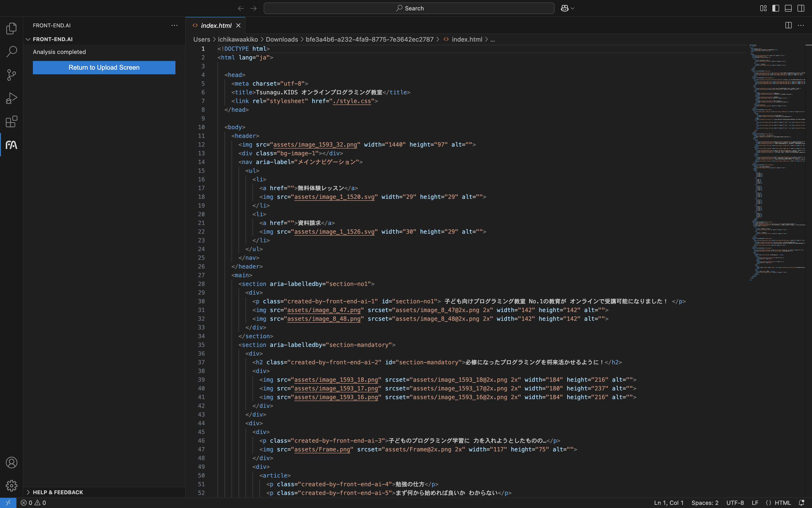This screenshot has width=812, height=508.
Task: Click the h2 created-by-front-end-ai-2 line
Action: tap(437, 362)
